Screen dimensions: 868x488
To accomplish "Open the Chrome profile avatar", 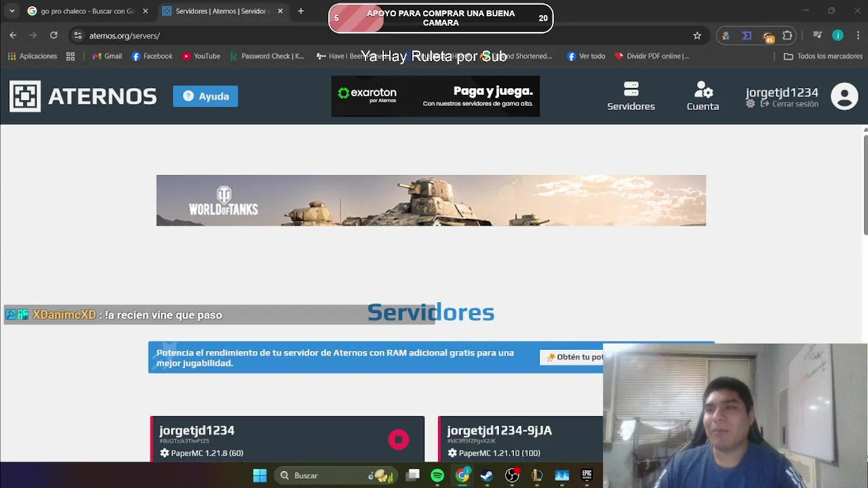I will 838,35.
